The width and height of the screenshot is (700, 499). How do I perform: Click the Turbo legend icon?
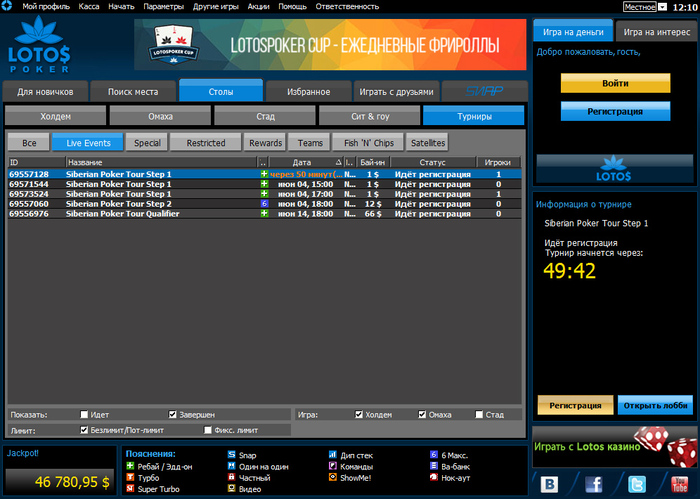point(130,477)
